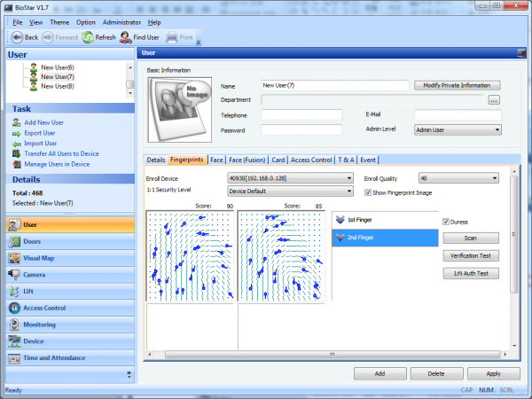The width and height of the screenshot is (532, 399).
Task: Open Time and Attendance section
Action: (x=54, y=357)
